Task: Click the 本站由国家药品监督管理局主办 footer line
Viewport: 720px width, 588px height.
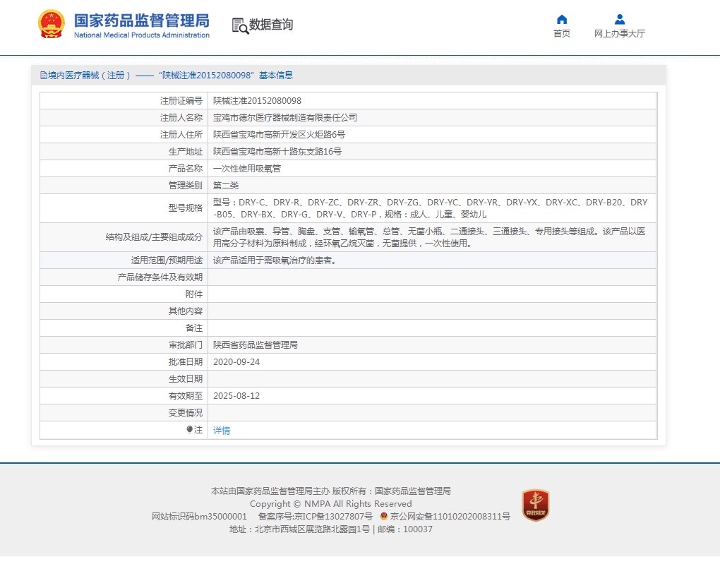Action: [330, 491]
